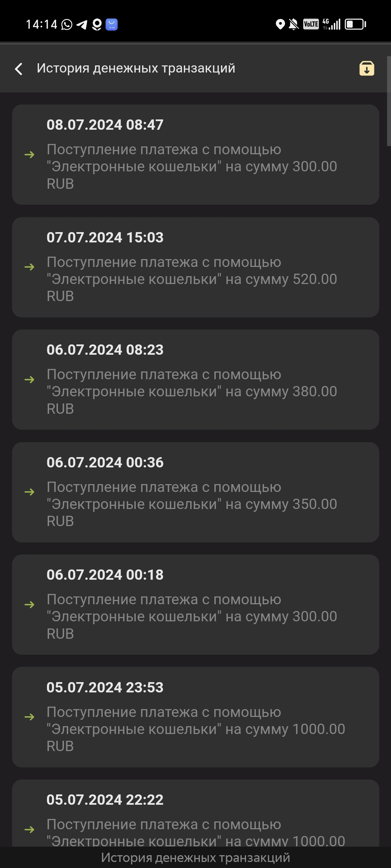Tap the bottom "История денежных транзакций" label

(195, 857)
